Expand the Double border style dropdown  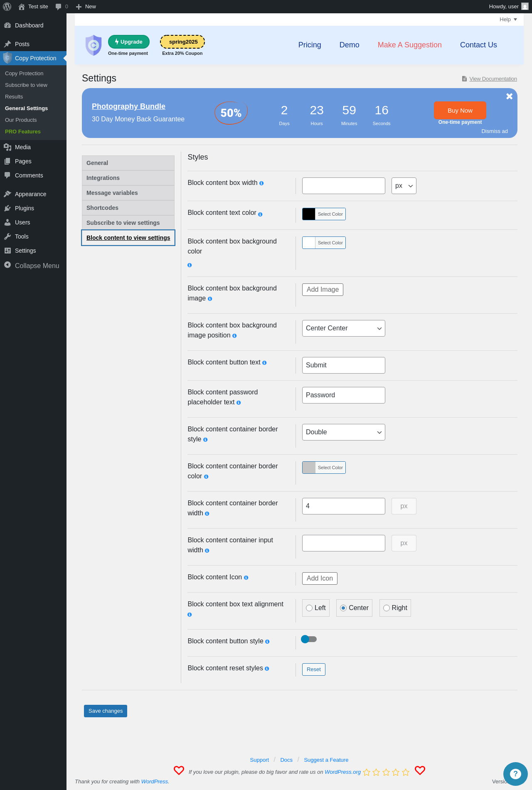[344, 432]
